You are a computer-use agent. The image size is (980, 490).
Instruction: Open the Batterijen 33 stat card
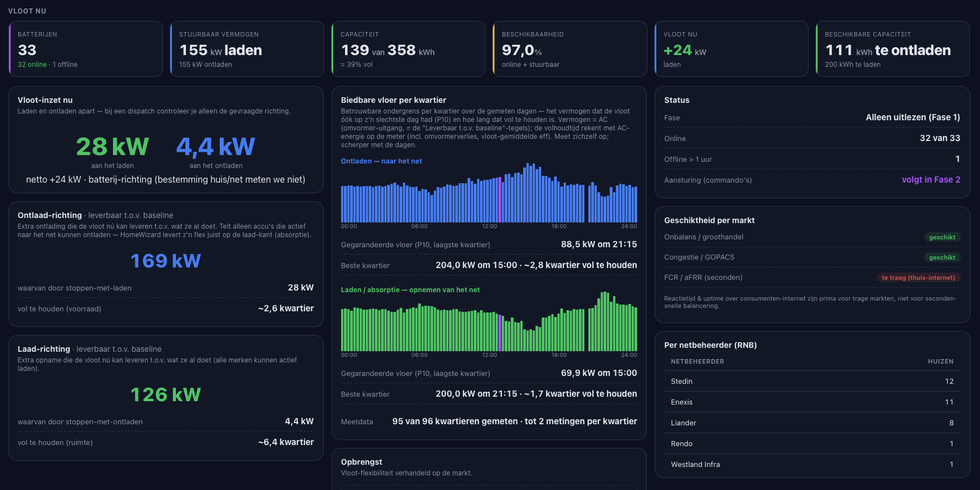tap(86, 49)
